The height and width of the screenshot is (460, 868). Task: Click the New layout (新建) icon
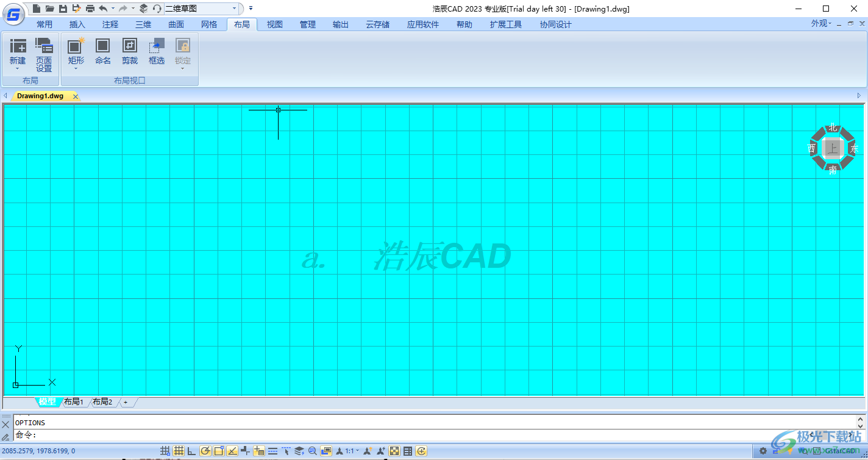(18, 46)
